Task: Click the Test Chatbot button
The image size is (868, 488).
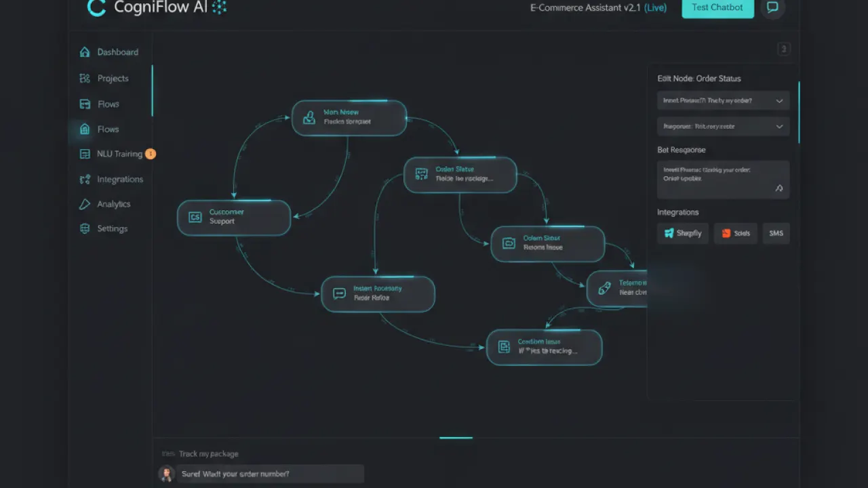Action: [x=717, y=7]
